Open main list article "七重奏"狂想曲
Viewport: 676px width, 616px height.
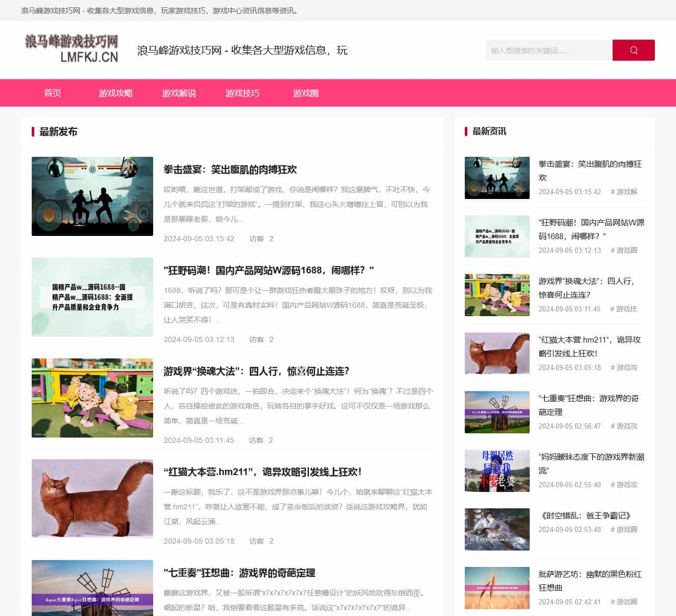point(239,573)
